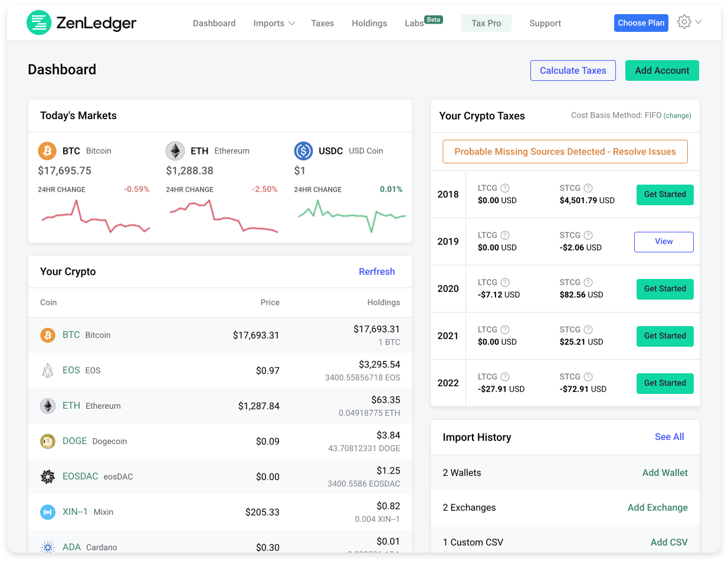Click the Dogecoin icon
This screenshot has height=562, width=728.
(x=48, y=441)
